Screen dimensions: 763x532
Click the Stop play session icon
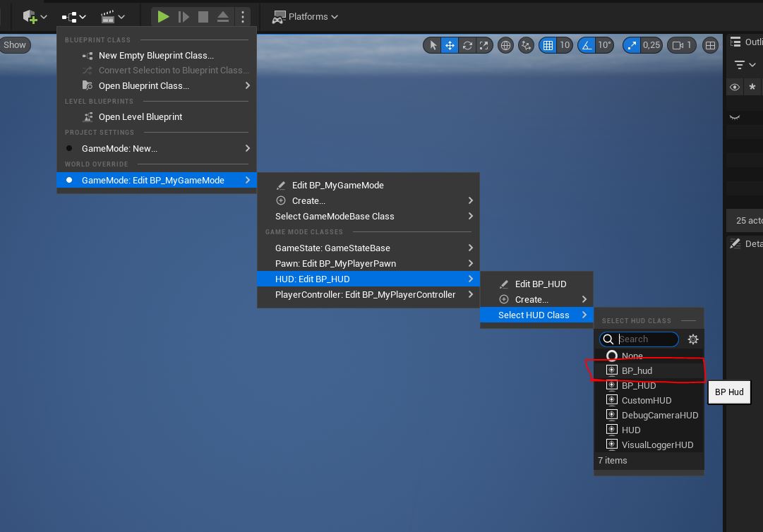pos(203,16)
